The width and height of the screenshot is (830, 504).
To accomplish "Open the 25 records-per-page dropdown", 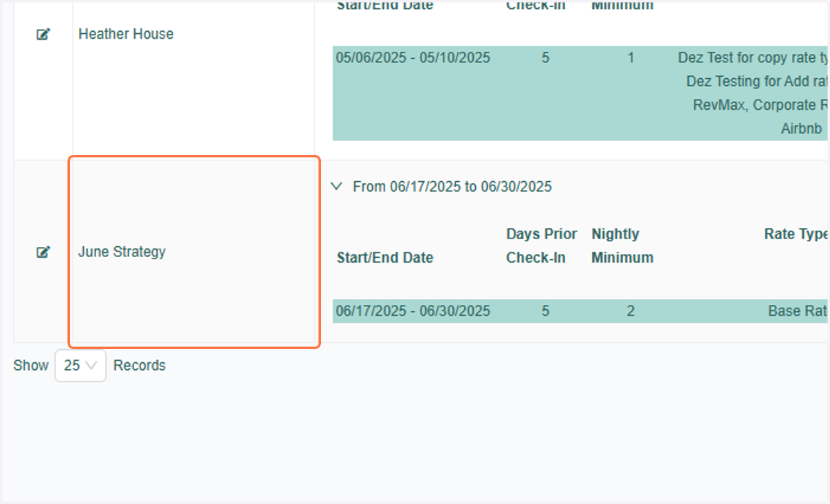I will tap(80, 366).
